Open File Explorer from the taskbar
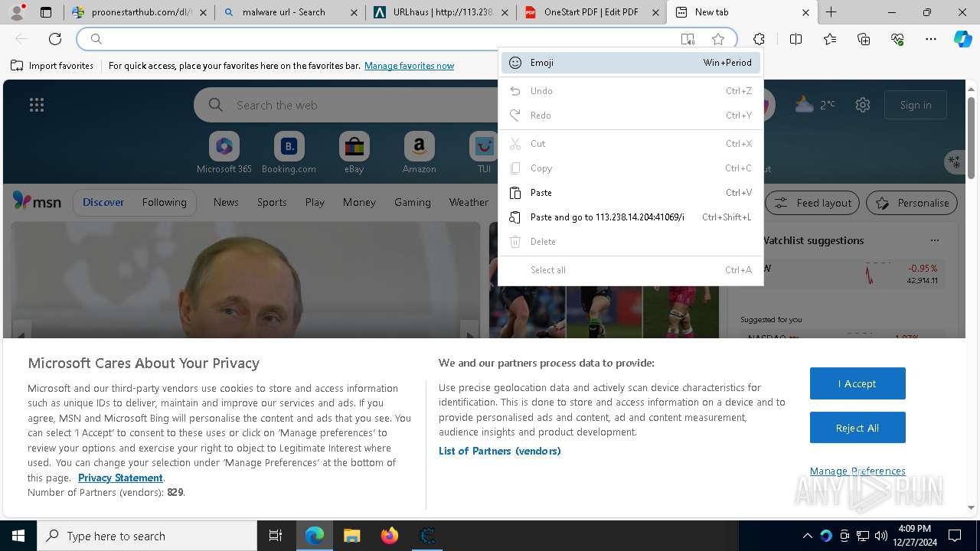The width and height of the screenshot is (980, 551). pos(351,536)
